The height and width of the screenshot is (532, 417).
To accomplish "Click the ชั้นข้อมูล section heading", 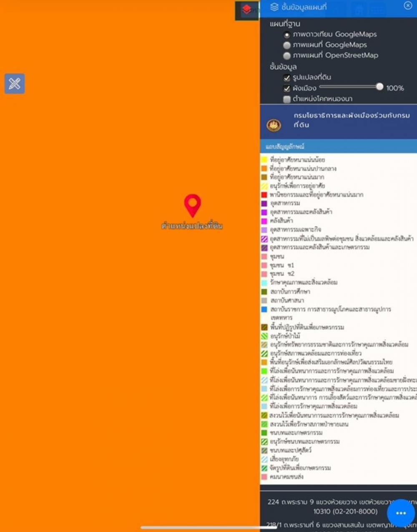I will [283, 67].
